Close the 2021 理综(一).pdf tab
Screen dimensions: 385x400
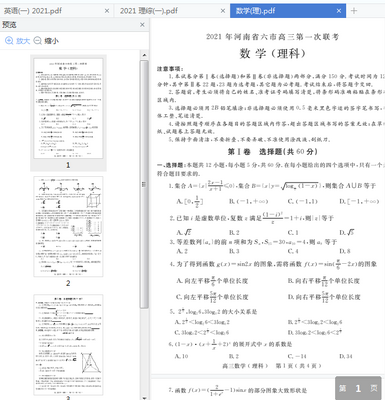223,11
